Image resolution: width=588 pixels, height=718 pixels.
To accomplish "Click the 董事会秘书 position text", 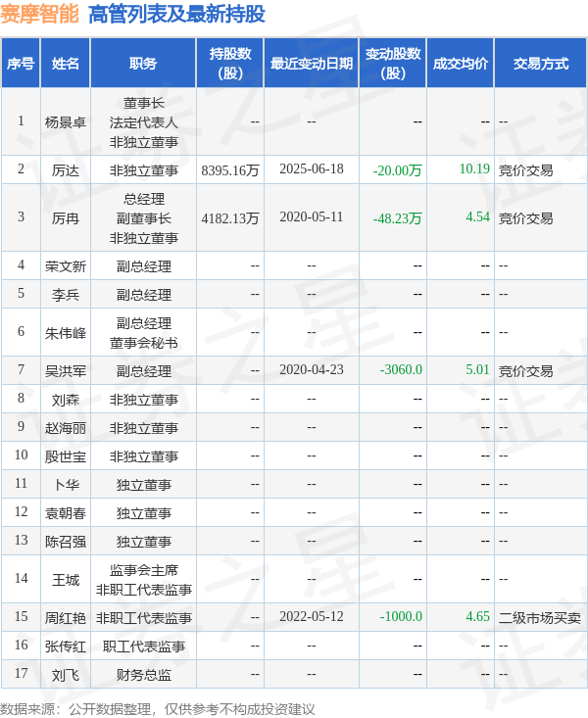I will pos(143,343).
